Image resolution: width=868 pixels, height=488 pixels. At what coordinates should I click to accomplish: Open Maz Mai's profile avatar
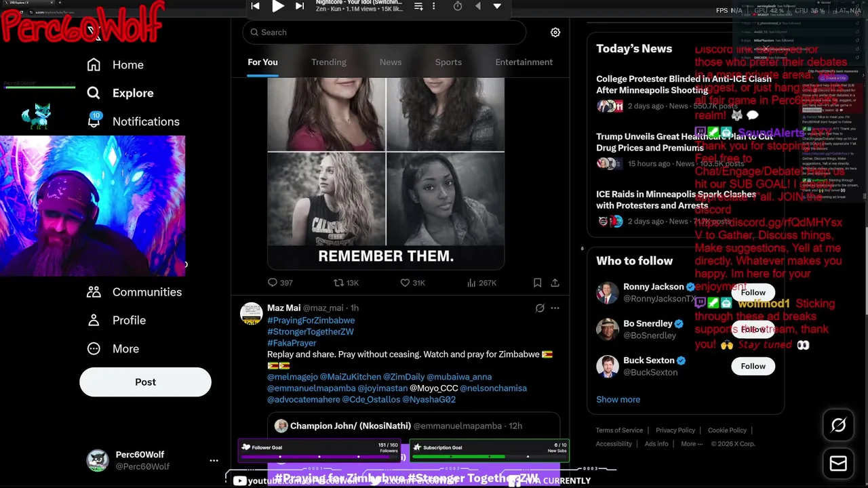pyautogui.click(x=252, y=313)
